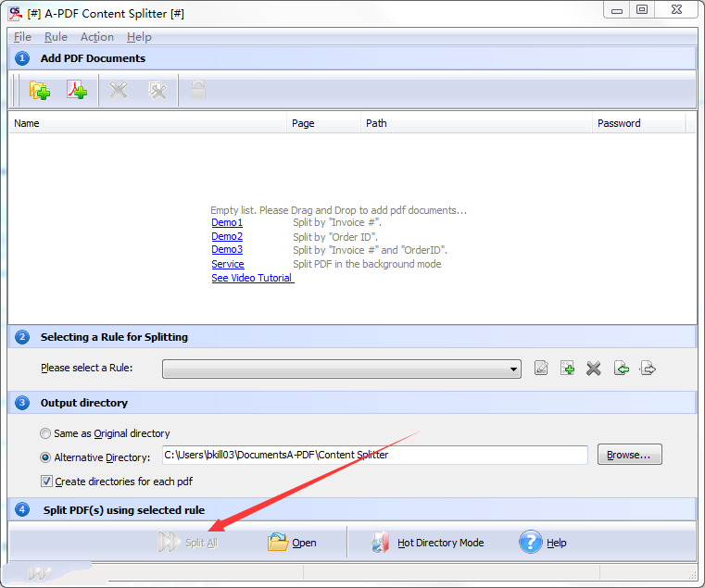Click the Import rule icon
The height and width of the screenshot is (588, 705).
tap(622, 369)
